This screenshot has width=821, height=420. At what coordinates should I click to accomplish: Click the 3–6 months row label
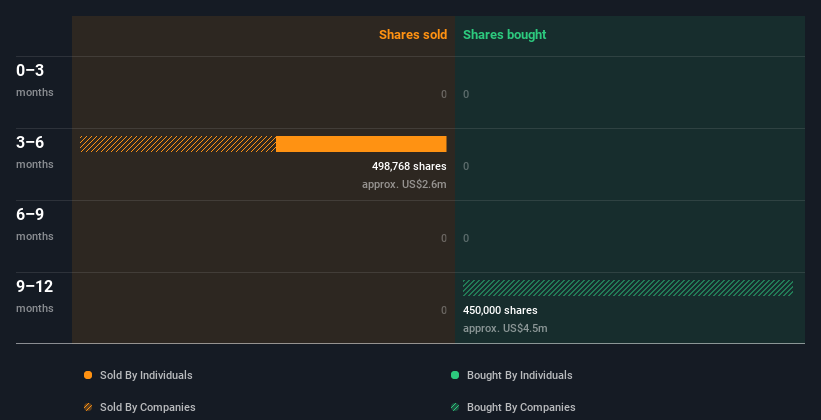pos(35,152)
